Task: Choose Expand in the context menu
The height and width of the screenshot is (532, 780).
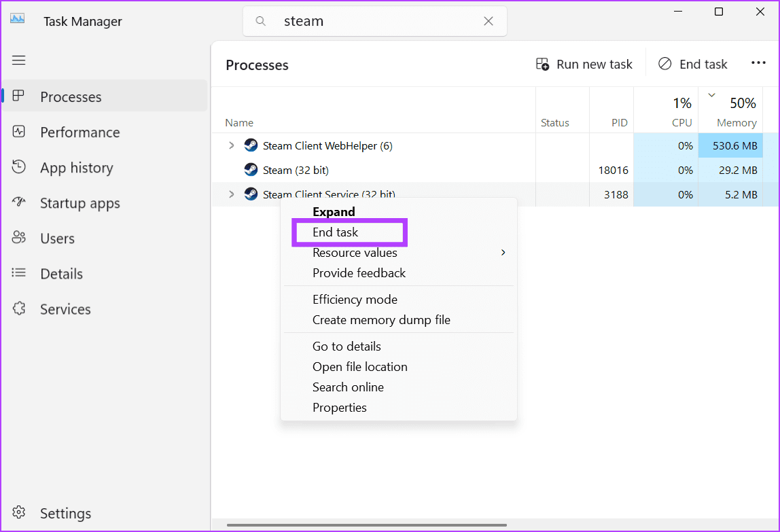Action: point(334,211)
